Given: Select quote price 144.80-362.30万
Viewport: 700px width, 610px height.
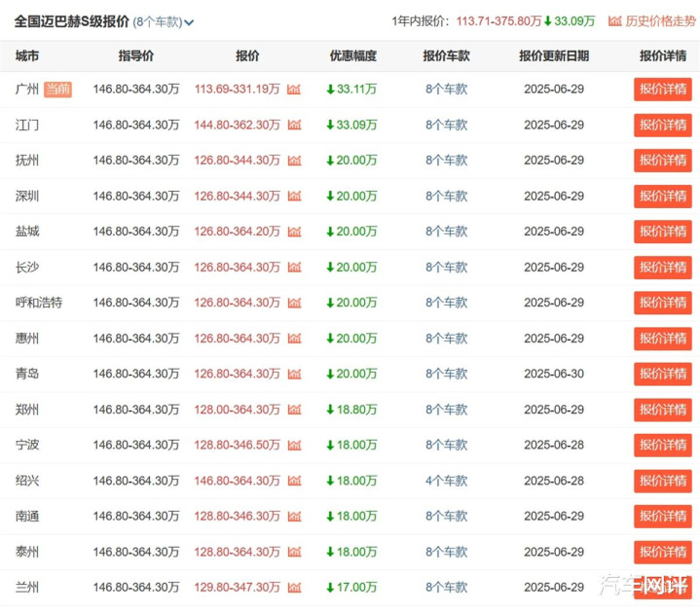Looking at the screenshot, I should 237,125.
